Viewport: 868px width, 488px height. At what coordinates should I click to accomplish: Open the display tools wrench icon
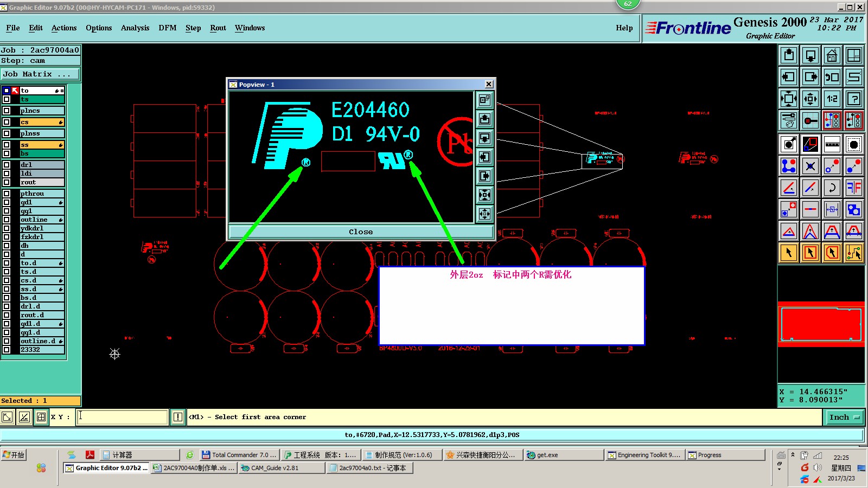pyautogui.click(x=789, y=120)
